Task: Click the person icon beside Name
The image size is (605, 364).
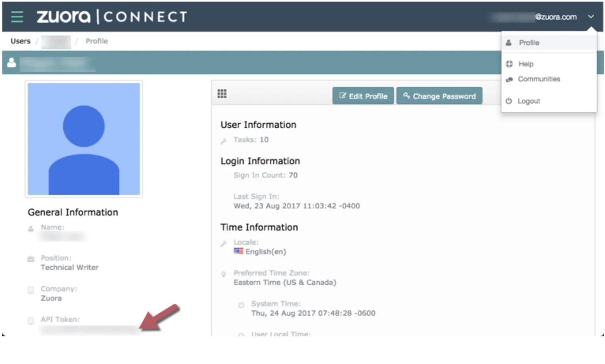Action: tap(31, 229)
